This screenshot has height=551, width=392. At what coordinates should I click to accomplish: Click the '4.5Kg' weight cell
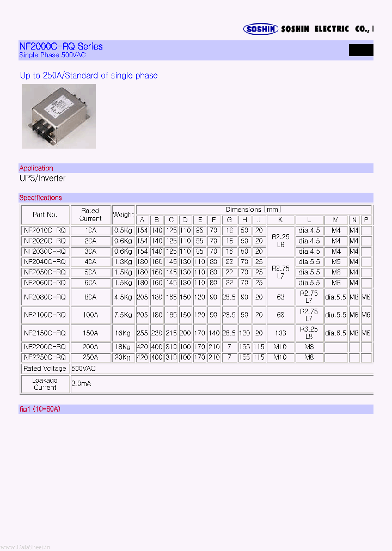[123, 297]
